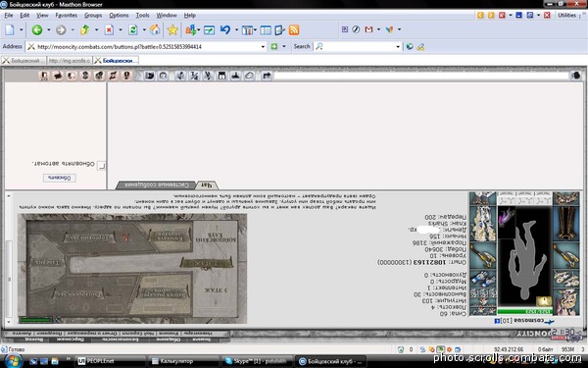Open the Калькулятор taskbar button

183,361
